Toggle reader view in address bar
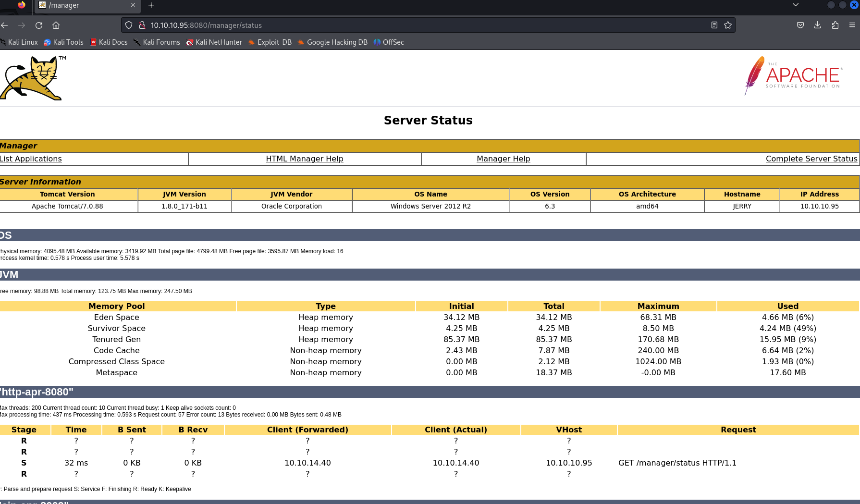860x504 pixels. tap(714, 25)
